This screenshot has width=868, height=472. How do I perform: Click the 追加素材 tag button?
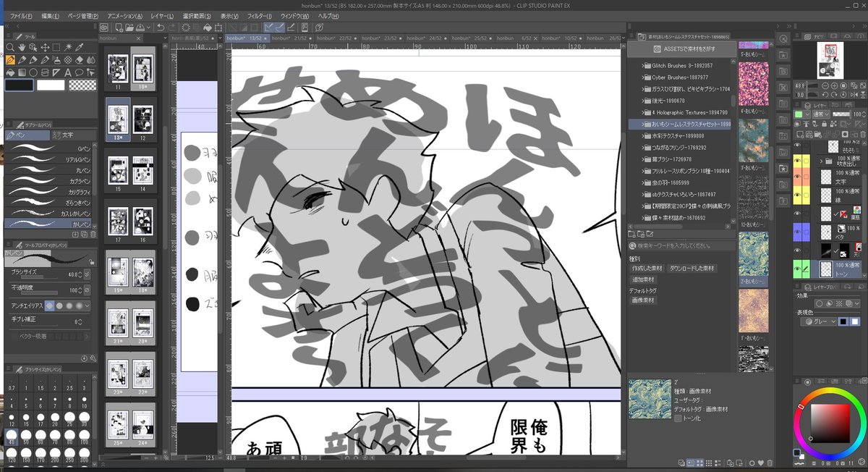tap(643, 279)
